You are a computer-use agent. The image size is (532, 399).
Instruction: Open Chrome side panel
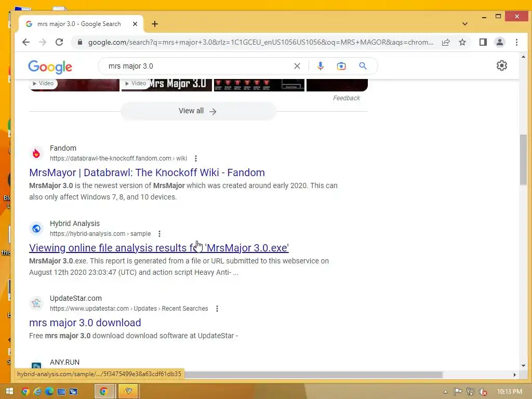pos(483,42)
